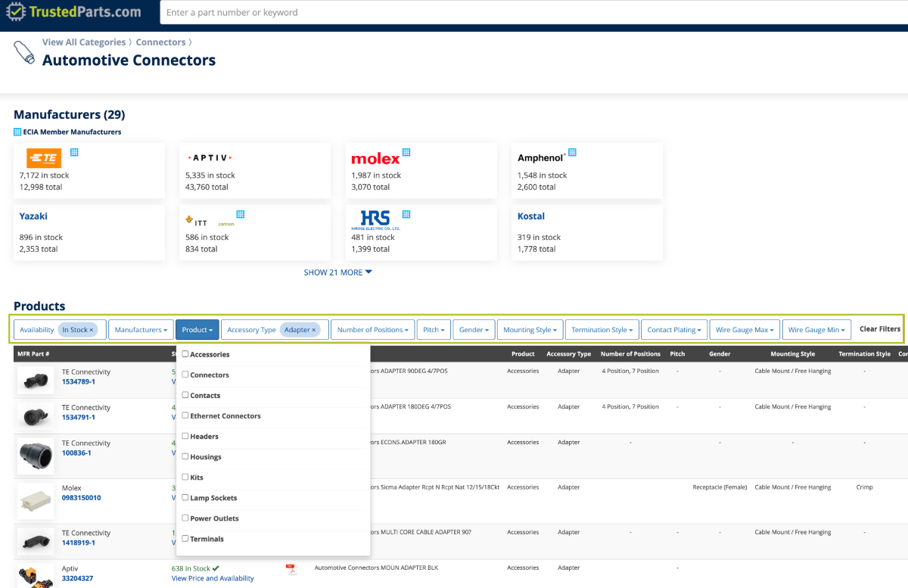
Task: Click the part number search field
Action: point(533,12)
